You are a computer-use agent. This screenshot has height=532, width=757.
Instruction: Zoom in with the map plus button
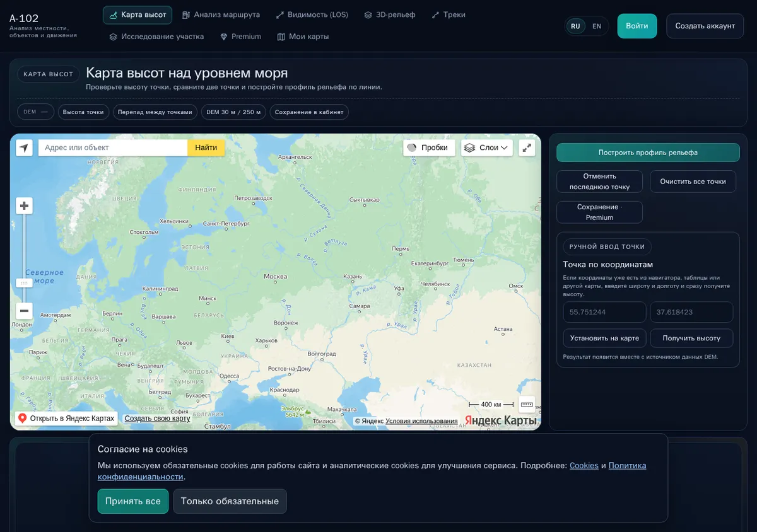[x=24, y=205]
